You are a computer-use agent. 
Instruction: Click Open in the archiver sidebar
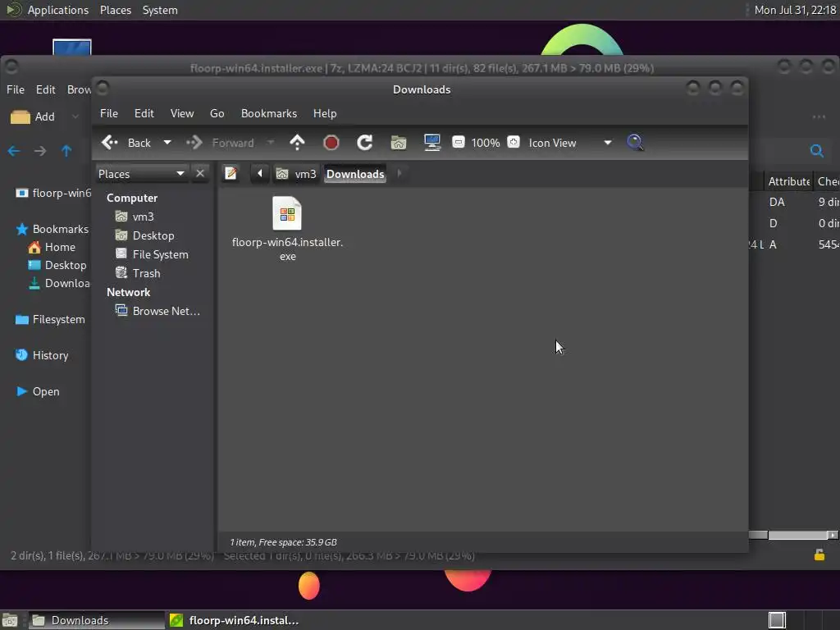click(x=38, y=391)
